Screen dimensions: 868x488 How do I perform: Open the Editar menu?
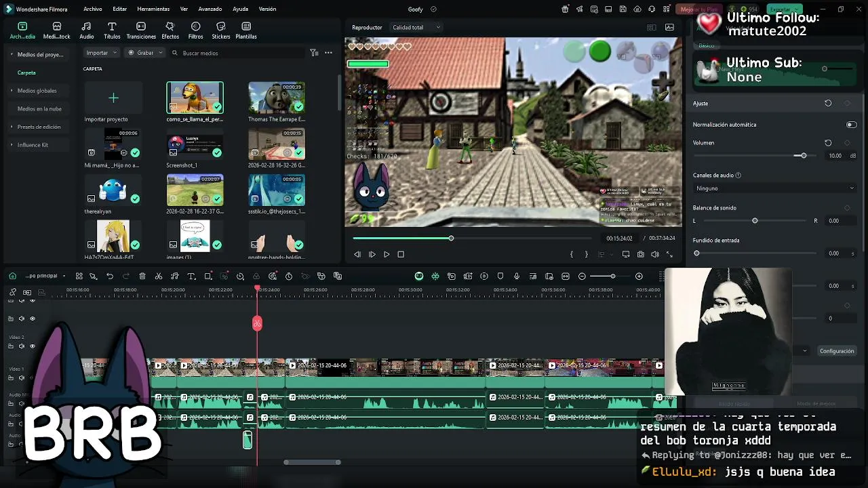(x=120, y=9)
